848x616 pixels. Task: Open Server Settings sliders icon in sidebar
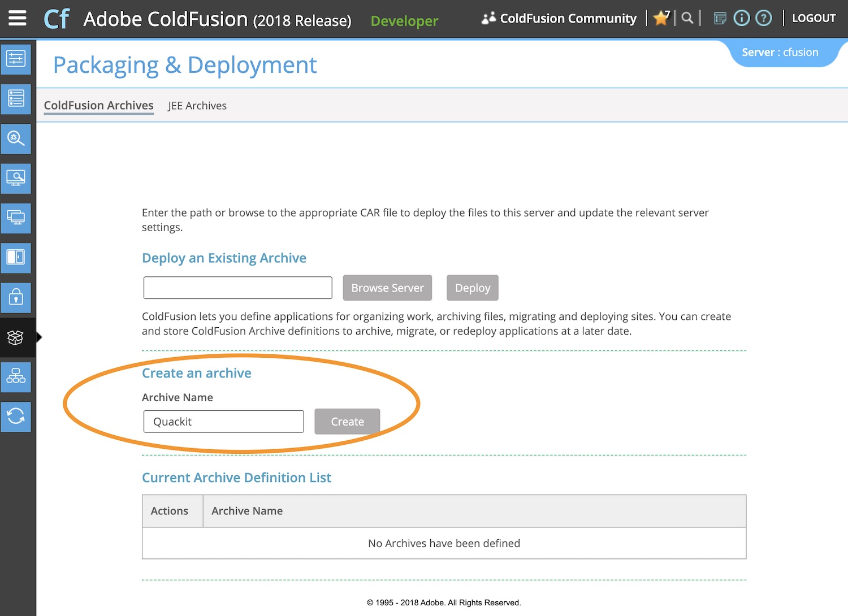pyautogui.click(x=16, y=59)
